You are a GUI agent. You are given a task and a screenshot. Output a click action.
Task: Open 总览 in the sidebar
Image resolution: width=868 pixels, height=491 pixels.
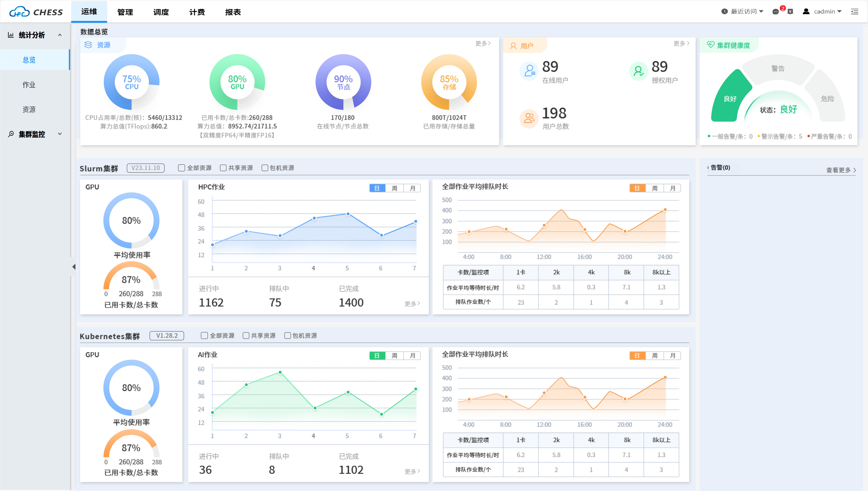coord(35,60)
